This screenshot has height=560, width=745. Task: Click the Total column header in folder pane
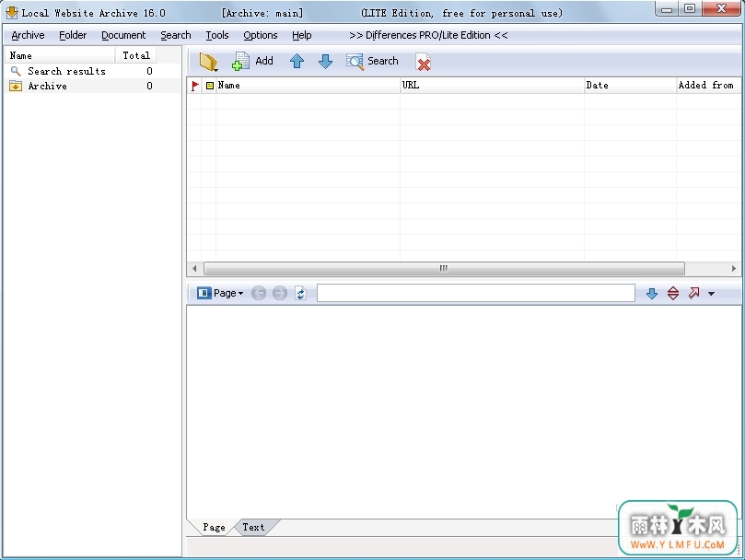tap(136, 55)
